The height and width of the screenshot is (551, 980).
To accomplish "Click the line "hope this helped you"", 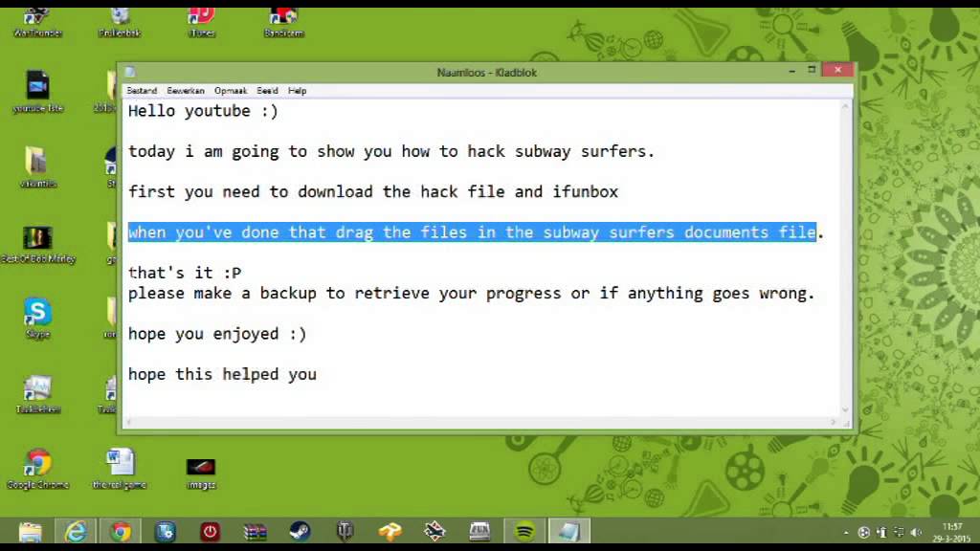I will point(222,374).
